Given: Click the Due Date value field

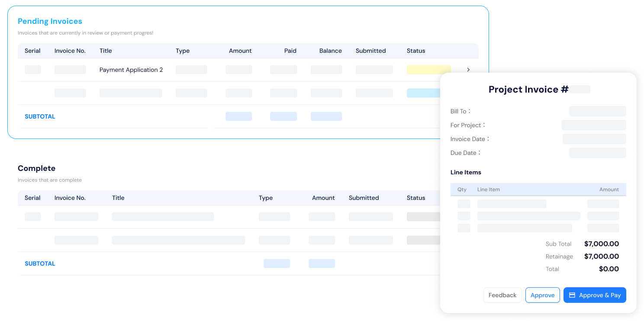Looking at the screenshot, I should [597, 153].
